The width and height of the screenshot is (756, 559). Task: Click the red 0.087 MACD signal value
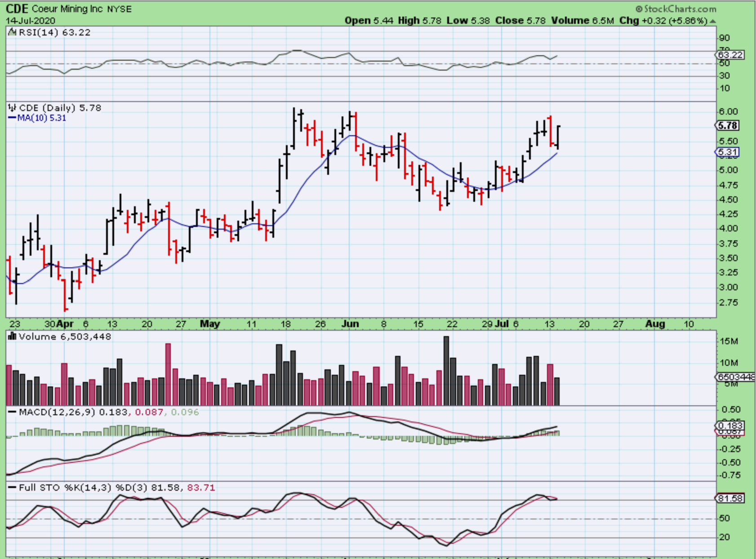point(149,412)
